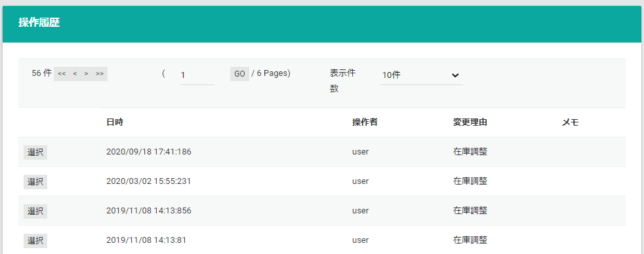644x254 pixels.
Task: Click the date 2020/03/02 15:55:231
Action: click(x=149, y=181)
